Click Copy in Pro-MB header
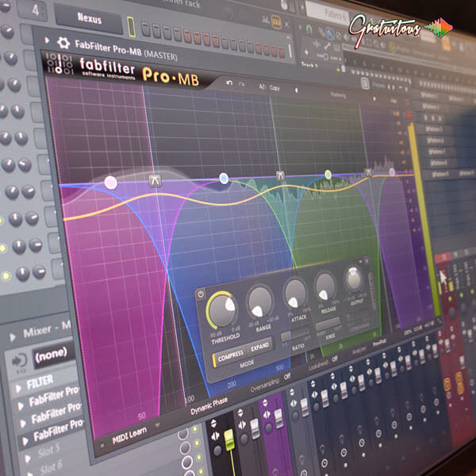Screen dimensions: 476x476 coord(274,88)
